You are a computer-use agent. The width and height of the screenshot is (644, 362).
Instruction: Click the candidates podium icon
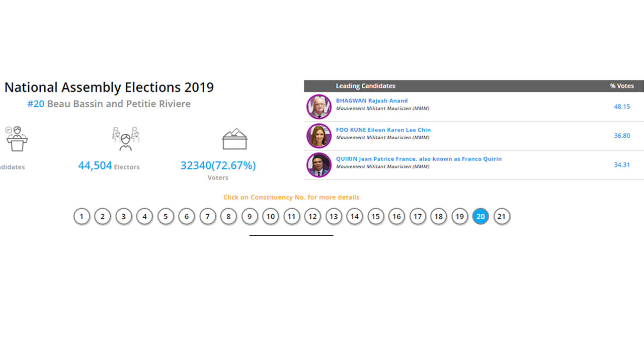(x=17, y=139)
